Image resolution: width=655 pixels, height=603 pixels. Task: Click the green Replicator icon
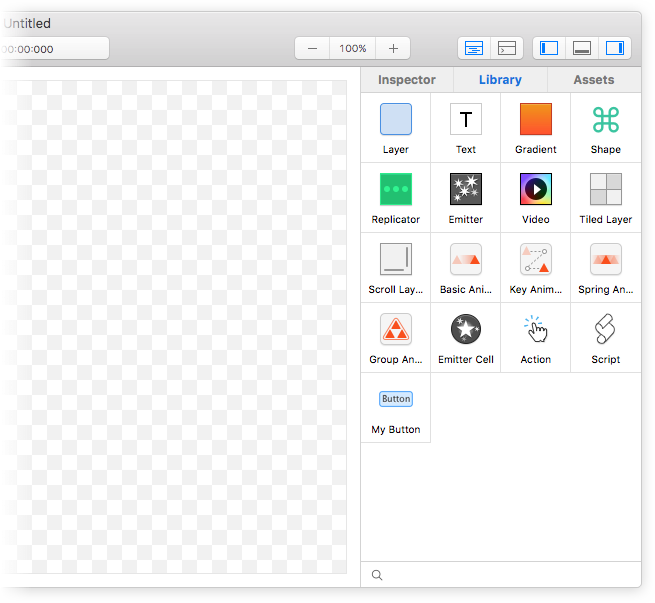[396, 189]
